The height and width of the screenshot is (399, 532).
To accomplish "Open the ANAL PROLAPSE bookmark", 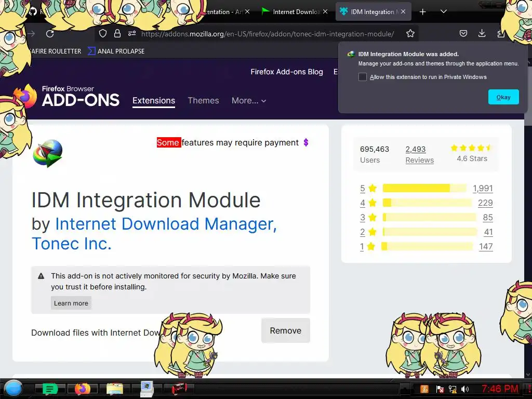I will [x=116, y=51].
